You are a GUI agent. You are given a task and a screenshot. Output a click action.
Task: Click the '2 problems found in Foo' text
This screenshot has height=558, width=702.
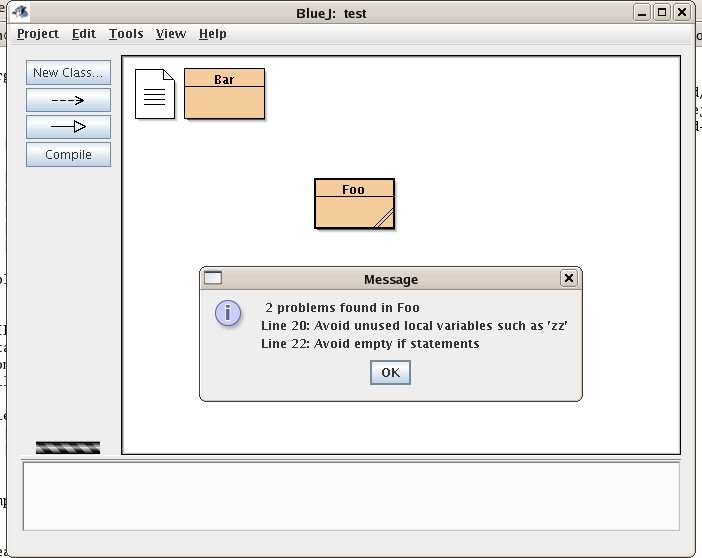pyautogui.click(x=342, y=308)
